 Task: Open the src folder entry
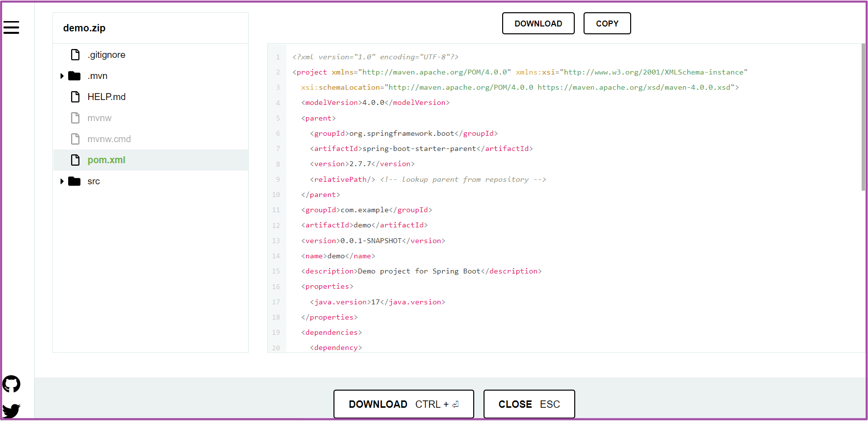(94, 181)
